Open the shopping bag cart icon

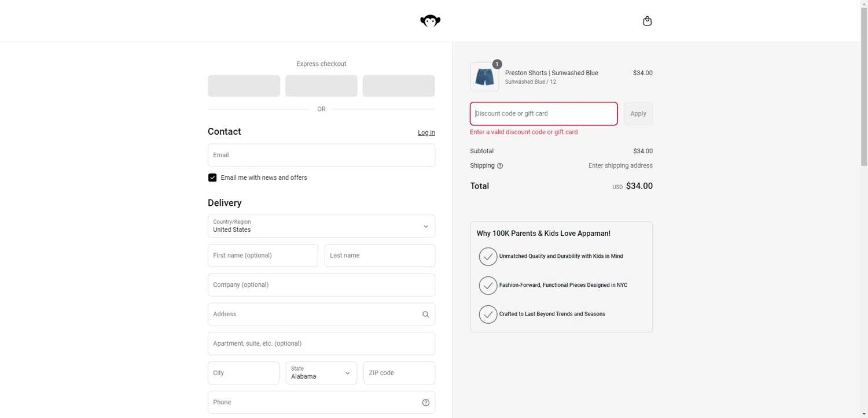[647, 21]
